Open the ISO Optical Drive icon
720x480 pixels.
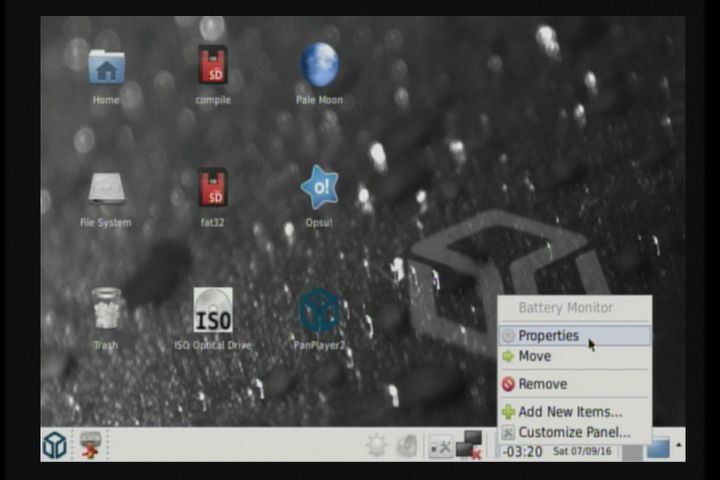212,311
